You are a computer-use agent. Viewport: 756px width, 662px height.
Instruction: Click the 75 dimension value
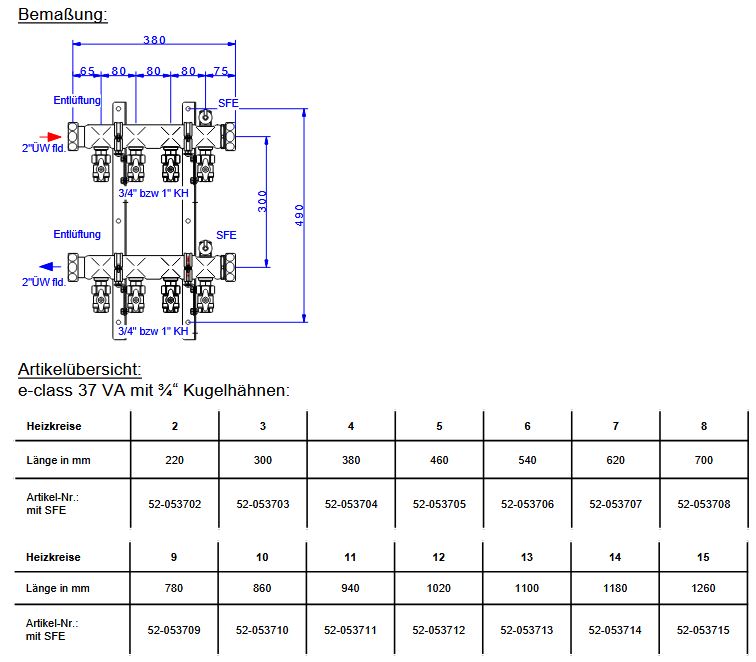(x=220, y=71)
